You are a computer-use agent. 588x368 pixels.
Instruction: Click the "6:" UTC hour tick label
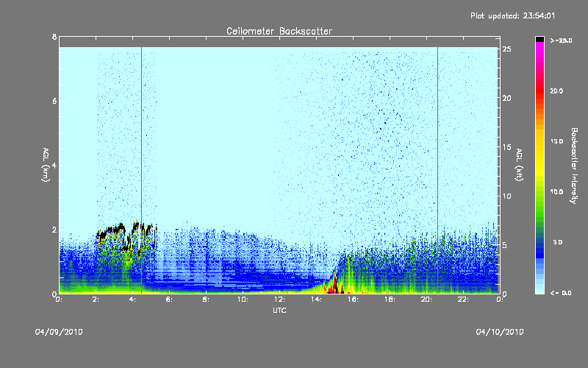(x=170, y=300)
